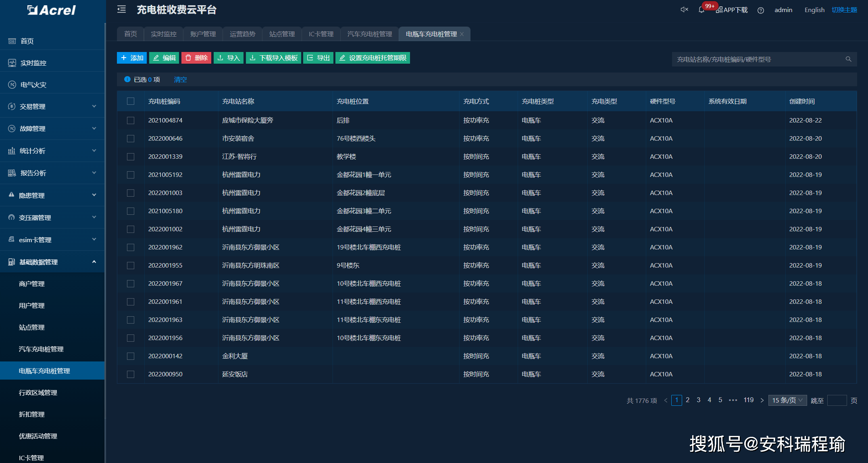Expand the 交易管理 menu chevron

[94, 106]
